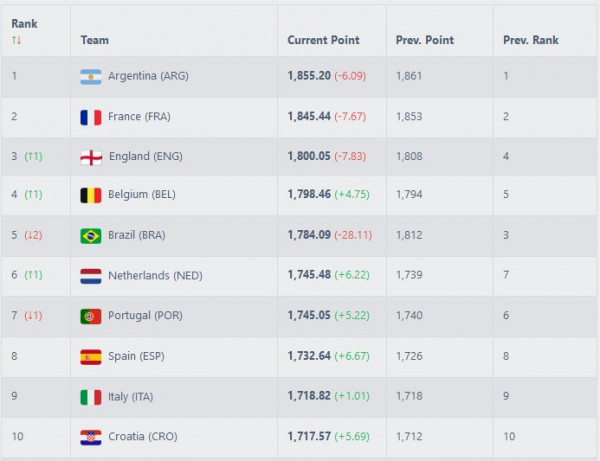Select the Current Point column header

323,40
